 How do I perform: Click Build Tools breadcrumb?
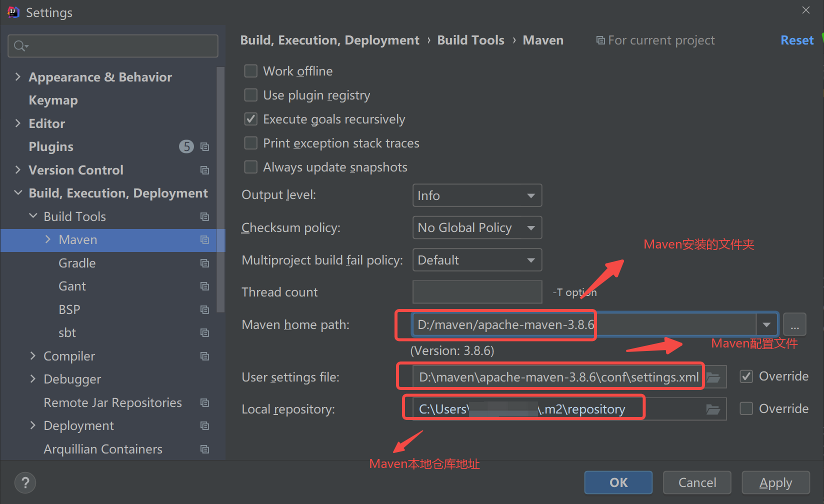470,40
